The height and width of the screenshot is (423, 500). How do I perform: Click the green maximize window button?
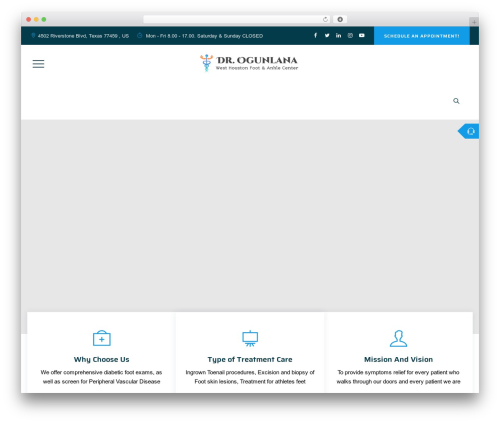pyautogui.click(x=44, y=19)
